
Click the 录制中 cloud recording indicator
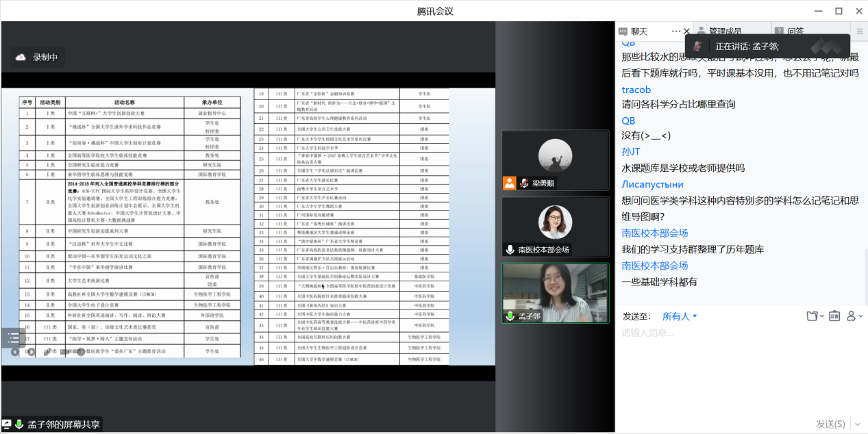pos(37,58)
